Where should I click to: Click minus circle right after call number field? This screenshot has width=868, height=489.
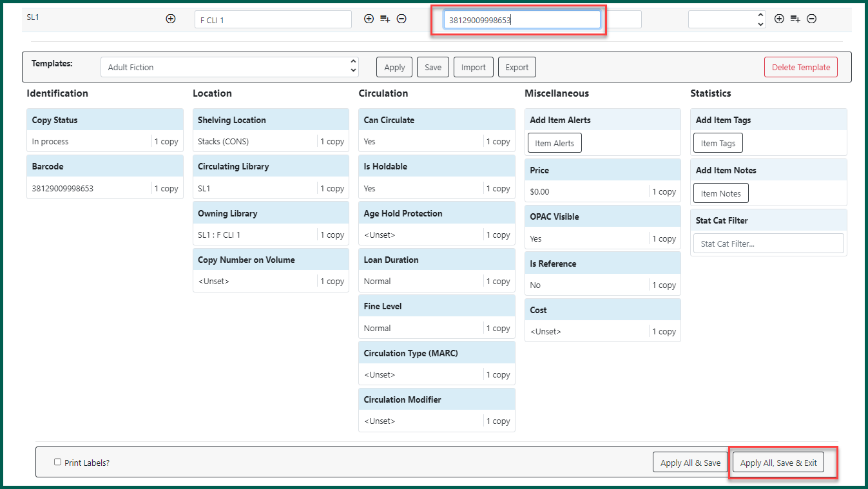click(x=401, y=19)
